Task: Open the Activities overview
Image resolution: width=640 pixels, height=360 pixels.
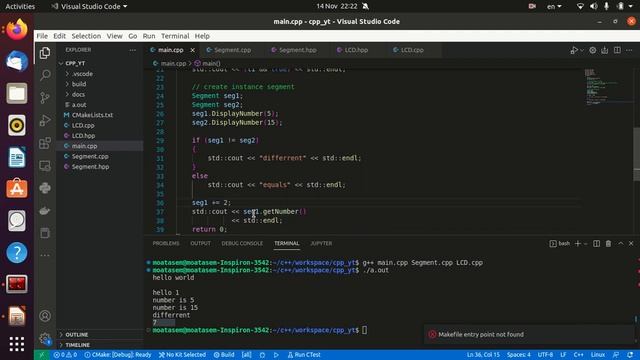Action: [20, 7]
